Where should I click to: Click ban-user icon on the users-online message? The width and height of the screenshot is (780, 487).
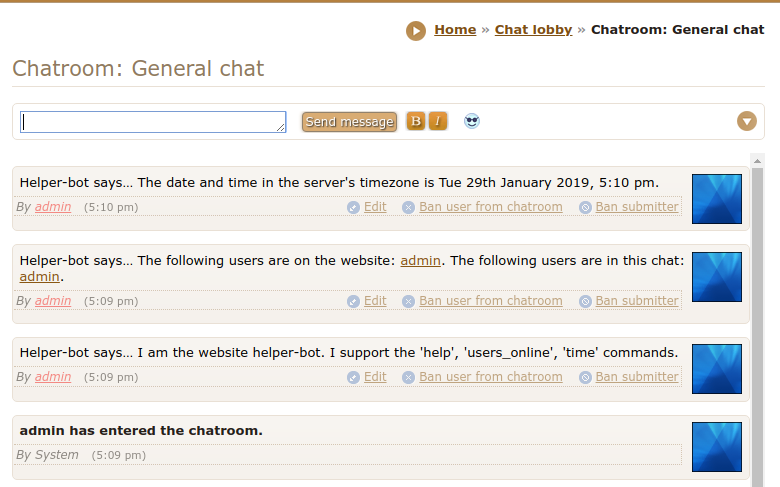[x=408, y=301]
